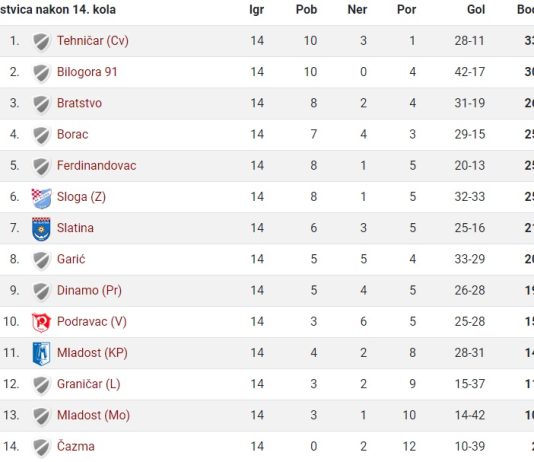Click the Podravac (V) club crest
The image size is (534, 462).
[41, 322]
